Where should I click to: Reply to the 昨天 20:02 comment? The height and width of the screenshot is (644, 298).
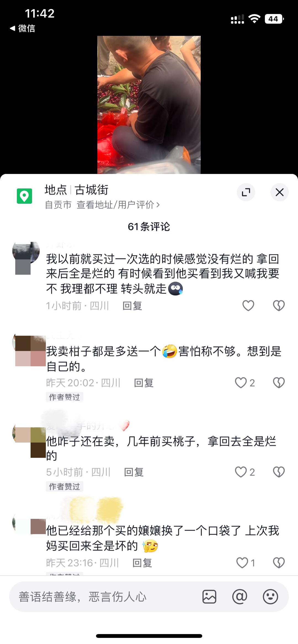(143, 383)
